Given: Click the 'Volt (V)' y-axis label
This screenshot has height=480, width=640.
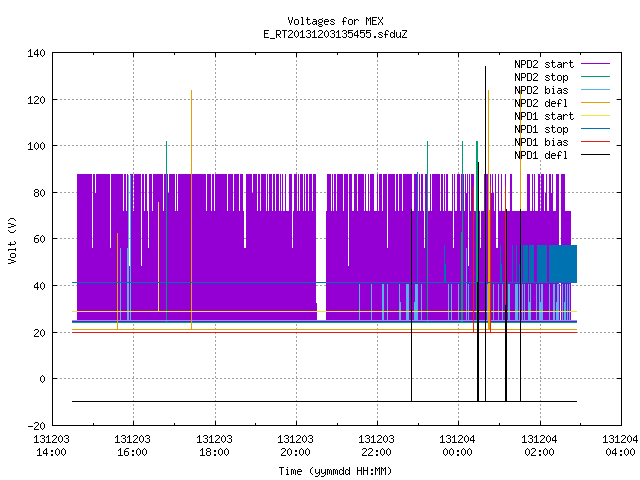Looking at the screenshot, I should (13, 240).
